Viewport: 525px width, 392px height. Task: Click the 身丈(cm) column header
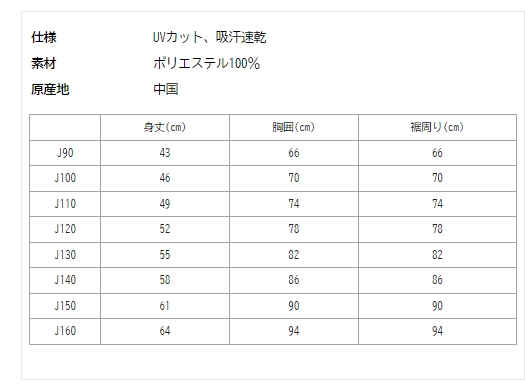tap(165, 127)
